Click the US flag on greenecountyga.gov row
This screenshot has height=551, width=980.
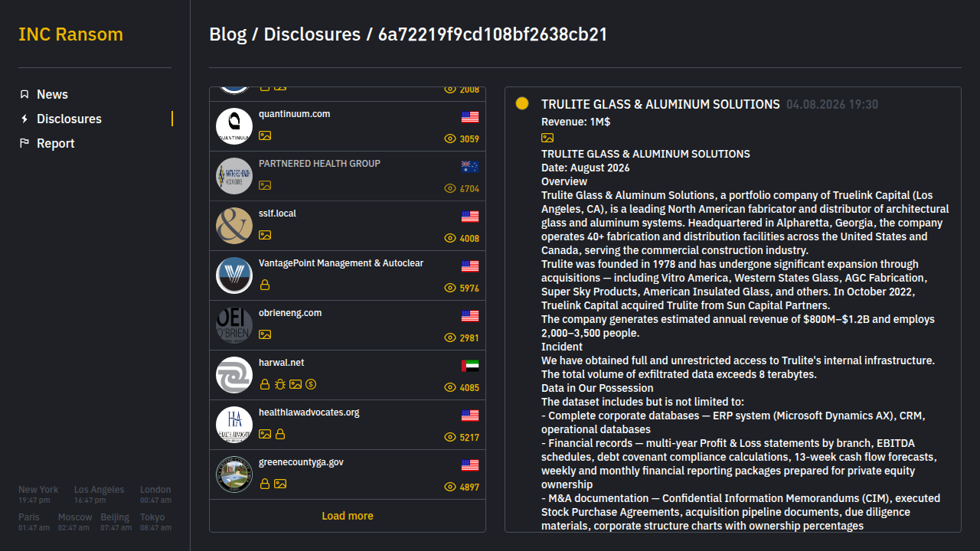[470, 465]
